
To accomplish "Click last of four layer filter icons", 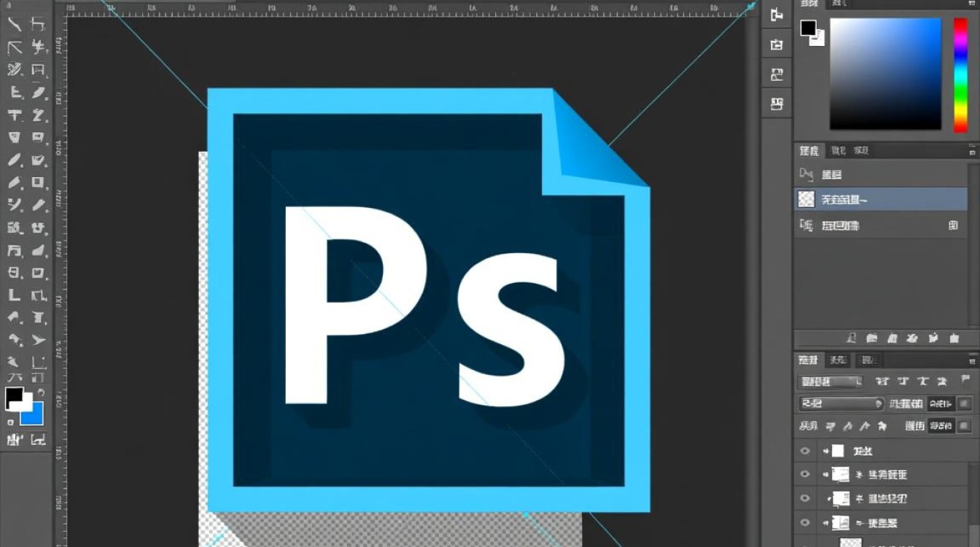I will point(942,381).
